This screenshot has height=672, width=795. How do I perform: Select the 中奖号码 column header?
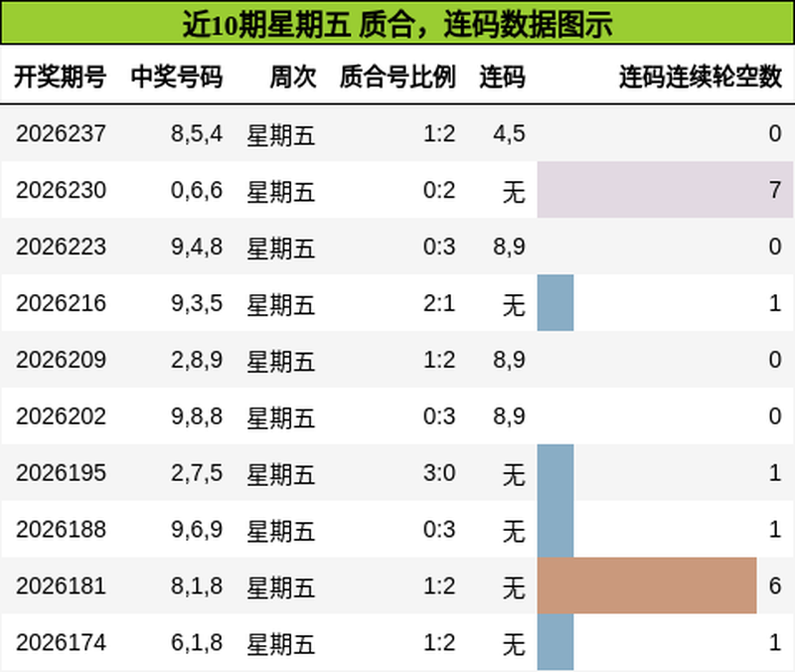(177, 77)
